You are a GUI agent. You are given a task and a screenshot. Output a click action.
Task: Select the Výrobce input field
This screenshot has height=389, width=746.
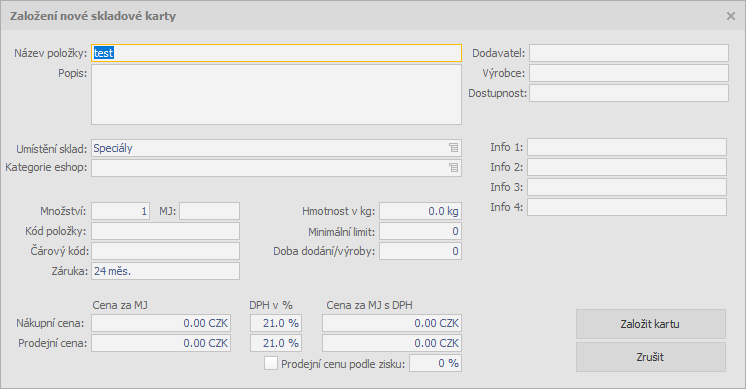pos(629,73)
